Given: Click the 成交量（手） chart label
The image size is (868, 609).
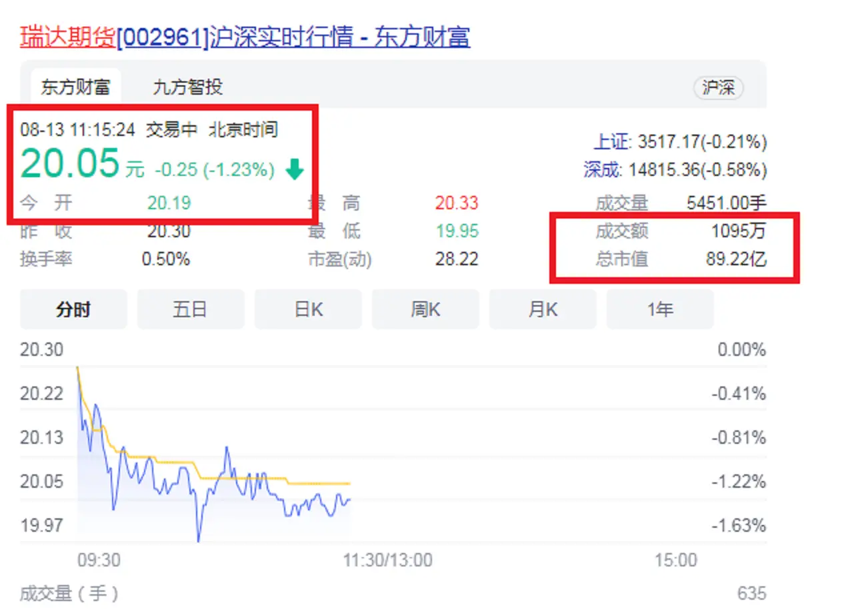Looking at the screenshot, I should (69, 593).
